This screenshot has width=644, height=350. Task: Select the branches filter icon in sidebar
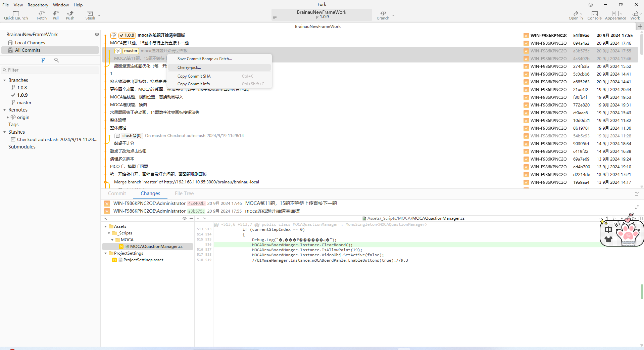(43, 60)
